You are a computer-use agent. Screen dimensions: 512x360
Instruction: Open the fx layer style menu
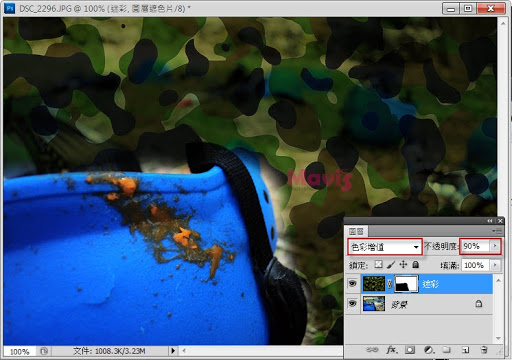391,350
